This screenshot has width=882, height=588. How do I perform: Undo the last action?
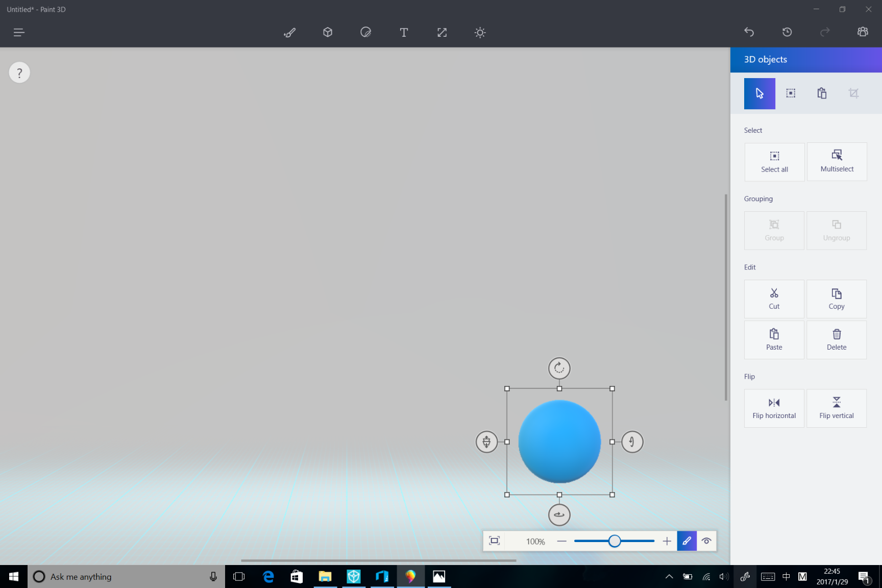(749, 32)
